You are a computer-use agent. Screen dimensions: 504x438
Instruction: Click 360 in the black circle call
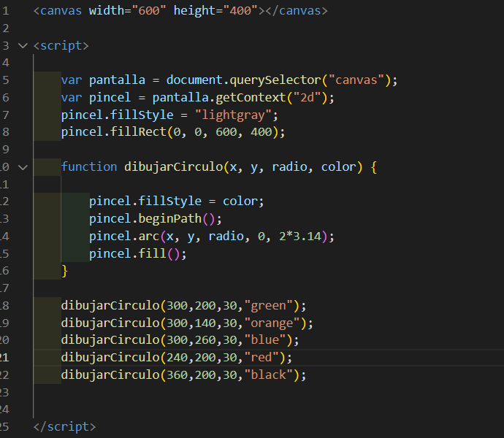[x=177, y=374]
